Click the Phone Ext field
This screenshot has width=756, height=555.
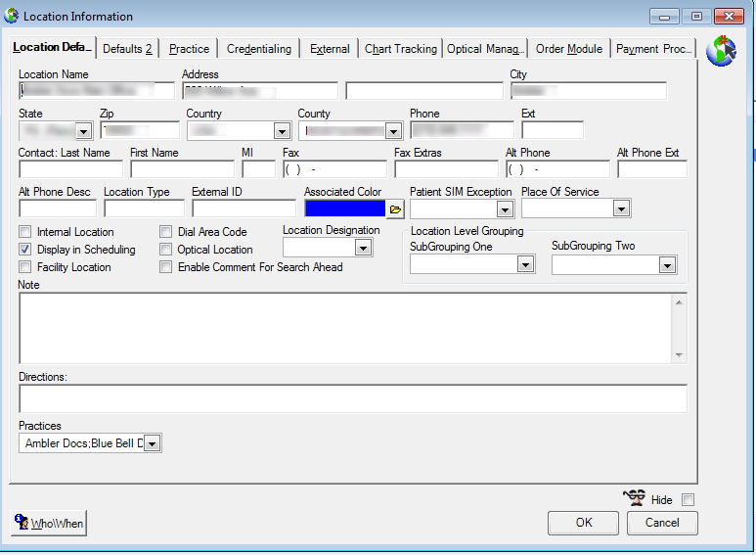(x=553, y=130)
